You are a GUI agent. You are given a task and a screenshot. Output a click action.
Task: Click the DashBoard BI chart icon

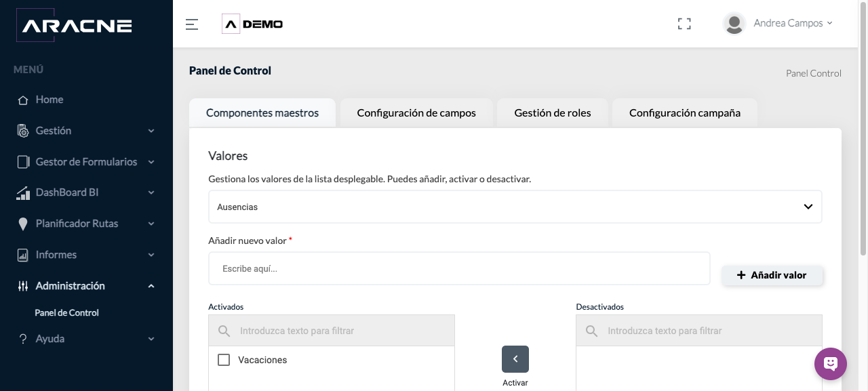click(23, 193)
